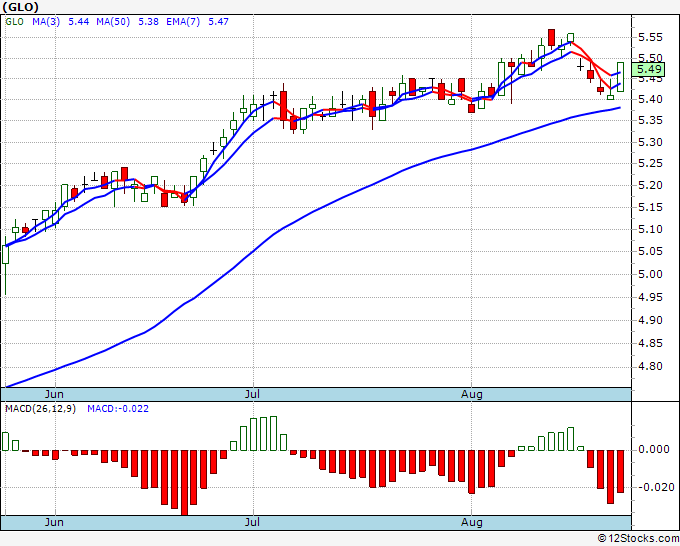Click the EMA(7) value 5.47
Image resolution: width=680 pixels, height=546 pixels.
(x=218, y=22)
